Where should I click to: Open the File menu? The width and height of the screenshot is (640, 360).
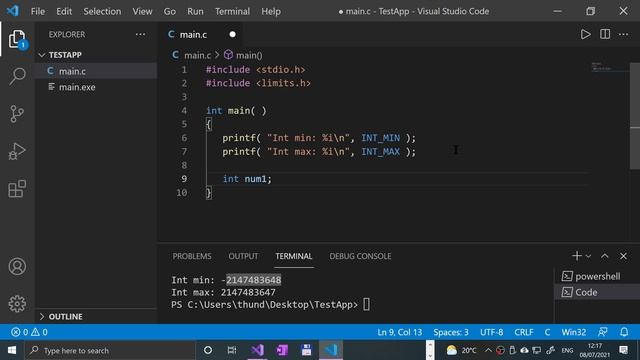[38, 11]
